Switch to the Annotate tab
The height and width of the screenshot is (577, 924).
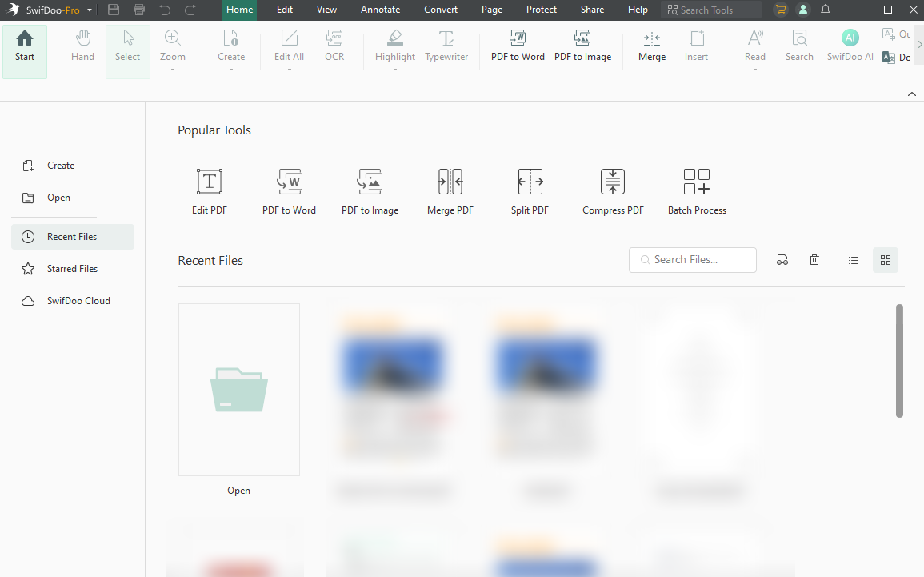tap(380, 10)
